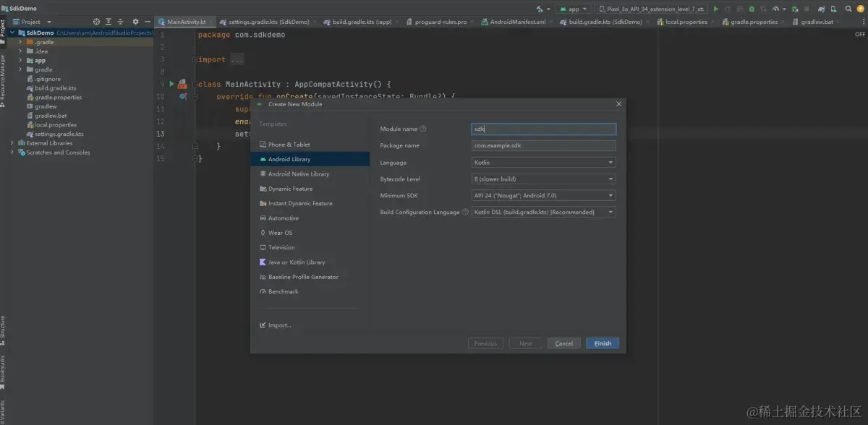
Task: Expand the folded import block in editor
Action: tap(237, 59)
